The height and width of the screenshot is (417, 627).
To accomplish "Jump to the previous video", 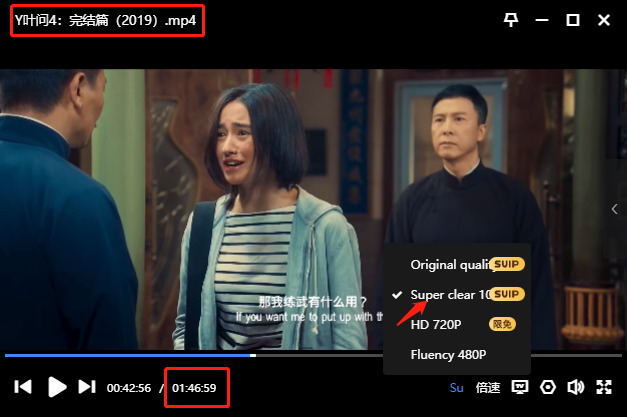I will pos(23,387).
